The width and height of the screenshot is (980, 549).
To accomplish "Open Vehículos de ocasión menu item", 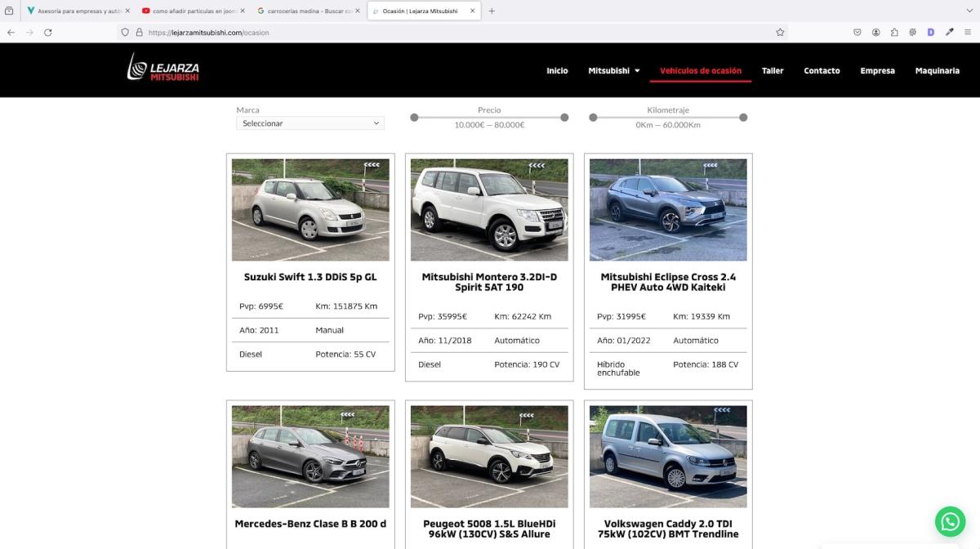I will click(x=701, y=71).
